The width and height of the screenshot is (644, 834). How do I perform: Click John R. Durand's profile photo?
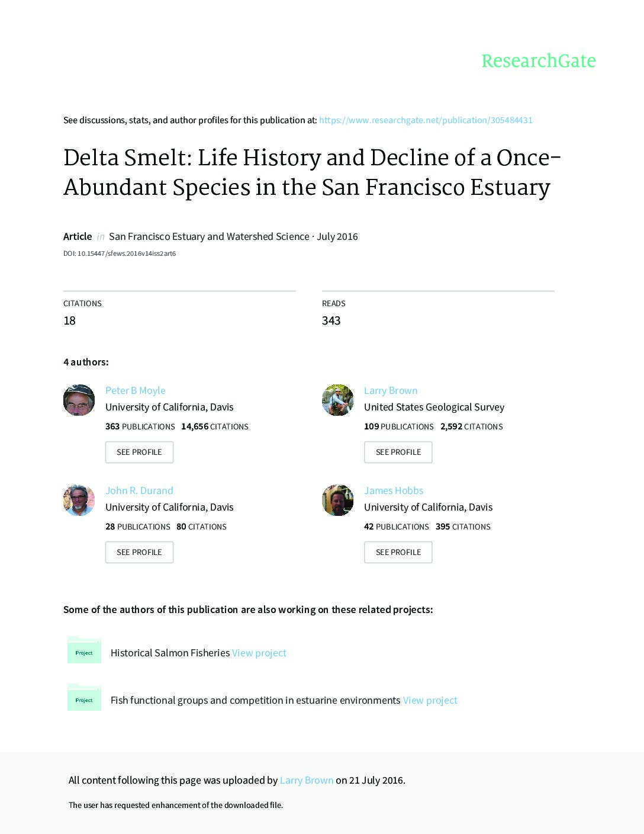(79, 501)
